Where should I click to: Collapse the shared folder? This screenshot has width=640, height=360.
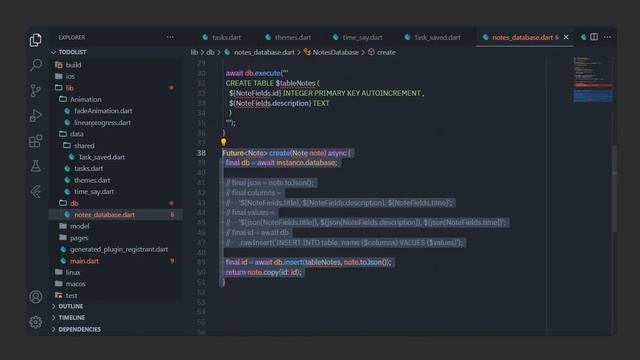84,145
